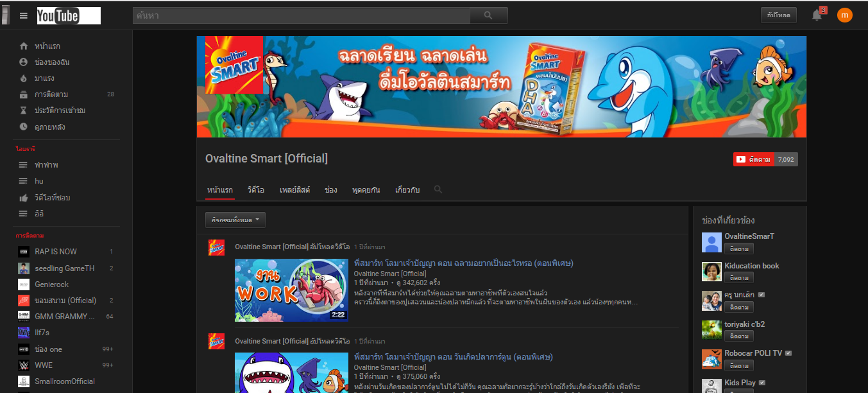Click the ไลบรารี section header
Image resolution: width=868 pixels, height=393 pixels.
26,149
